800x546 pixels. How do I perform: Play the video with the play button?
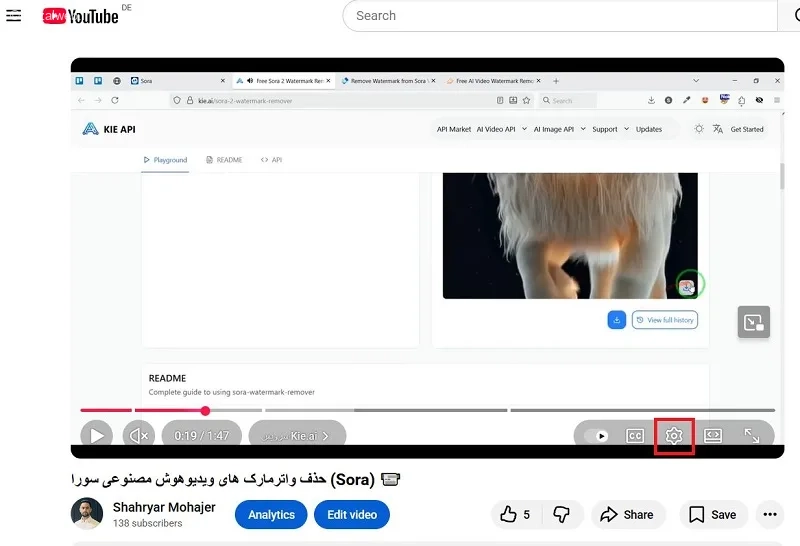pyautogui.click(x=96, y=435)
